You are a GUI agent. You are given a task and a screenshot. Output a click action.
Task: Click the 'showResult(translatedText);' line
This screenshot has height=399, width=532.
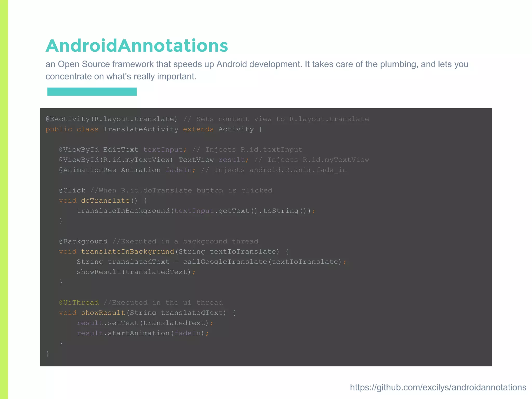pyautogui.click(x=136, y=272)
